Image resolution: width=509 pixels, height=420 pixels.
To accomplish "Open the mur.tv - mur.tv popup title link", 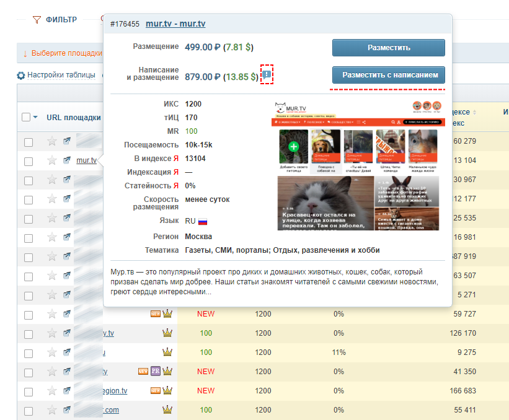I will coord(175,24).
